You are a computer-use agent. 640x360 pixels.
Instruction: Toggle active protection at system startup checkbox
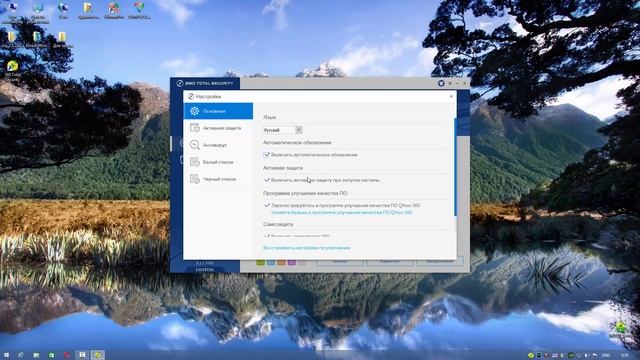pos(267,180)
